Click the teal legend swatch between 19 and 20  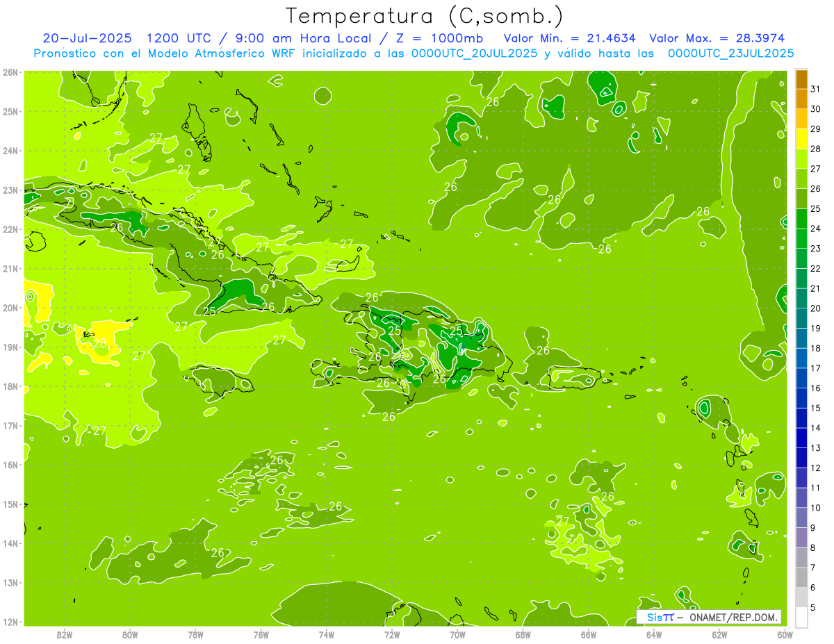pyautogui.click(x=801, y=318)
